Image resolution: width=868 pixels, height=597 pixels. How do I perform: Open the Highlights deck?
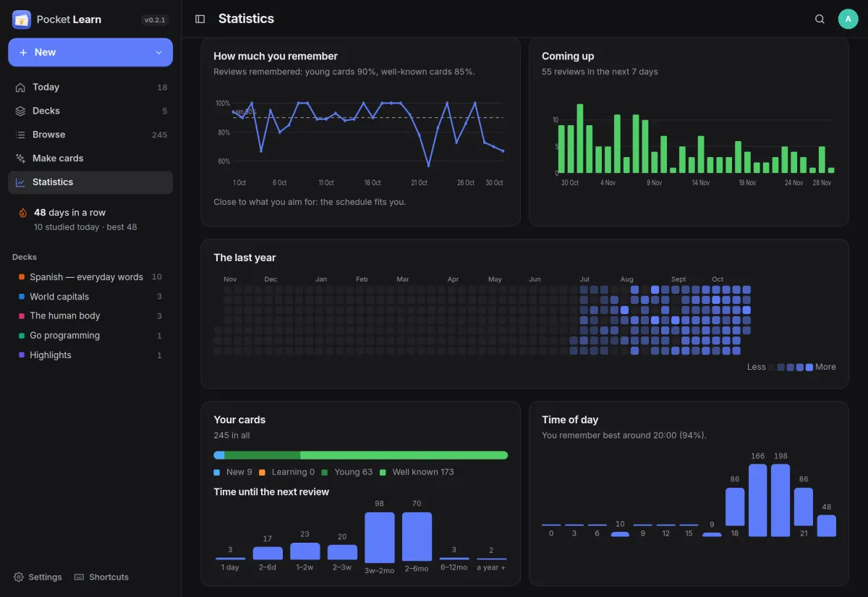pos(90,355)
